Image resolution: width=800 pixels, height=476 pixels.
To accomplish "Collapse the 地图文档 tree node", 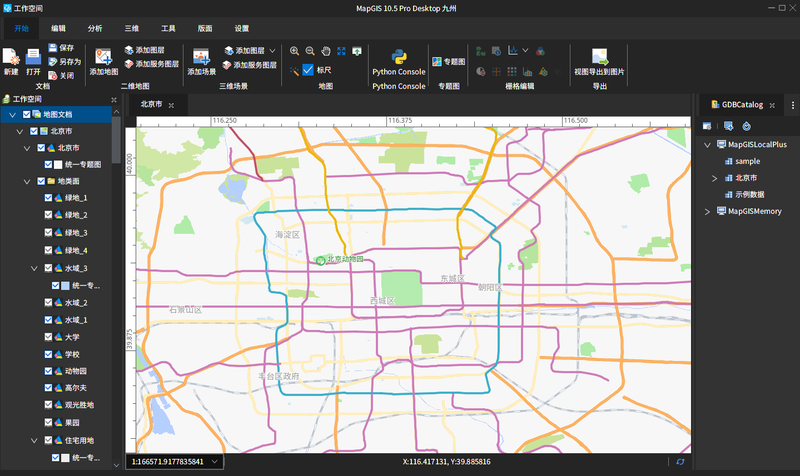I will (x=13, y=115).
